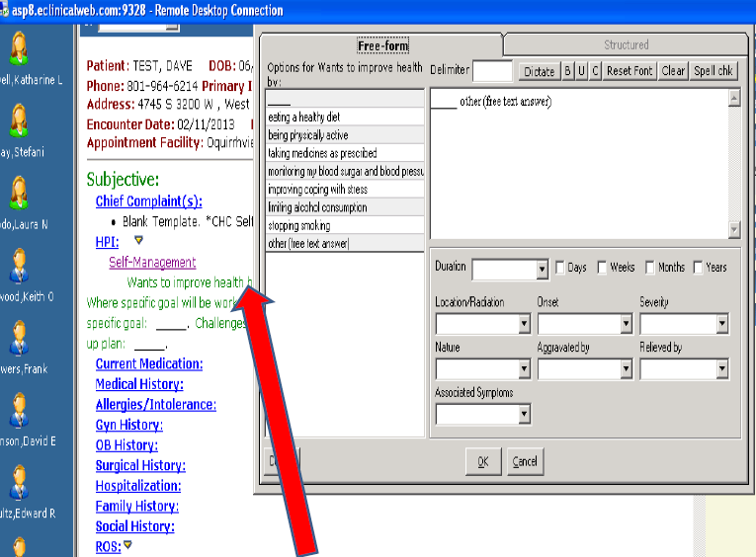Open the OB History link
This screenshot has width=756, height=557.
click(126, 445)
